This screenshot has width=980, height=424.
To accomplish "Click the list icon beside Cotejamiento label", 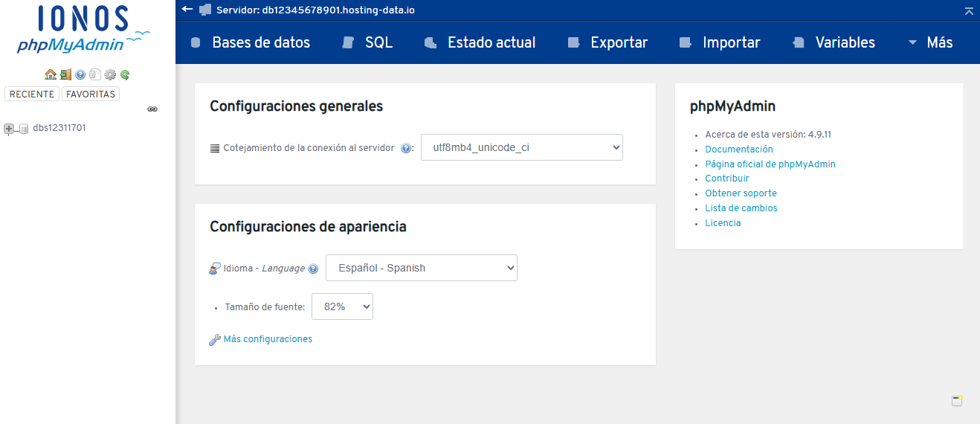I will point(215,148).
